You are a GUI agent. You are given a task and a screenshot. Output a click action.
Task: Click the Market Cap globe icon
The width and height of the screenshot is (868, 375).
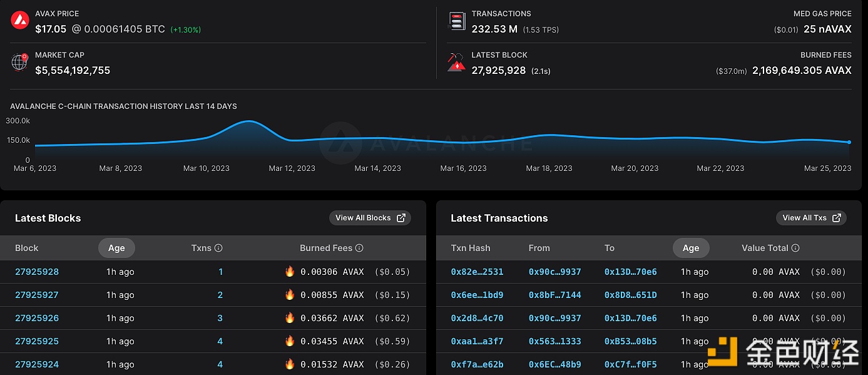(20, 62)
